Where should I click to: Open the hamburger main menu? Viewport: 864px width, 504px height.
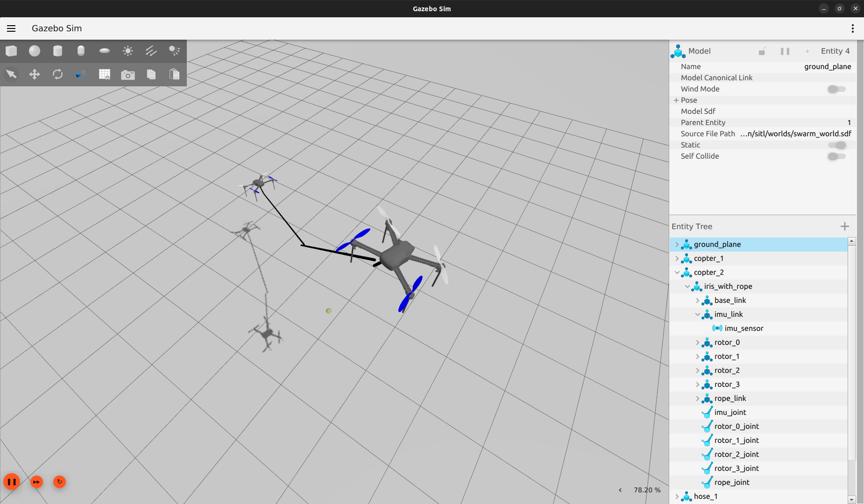(11, 28)
